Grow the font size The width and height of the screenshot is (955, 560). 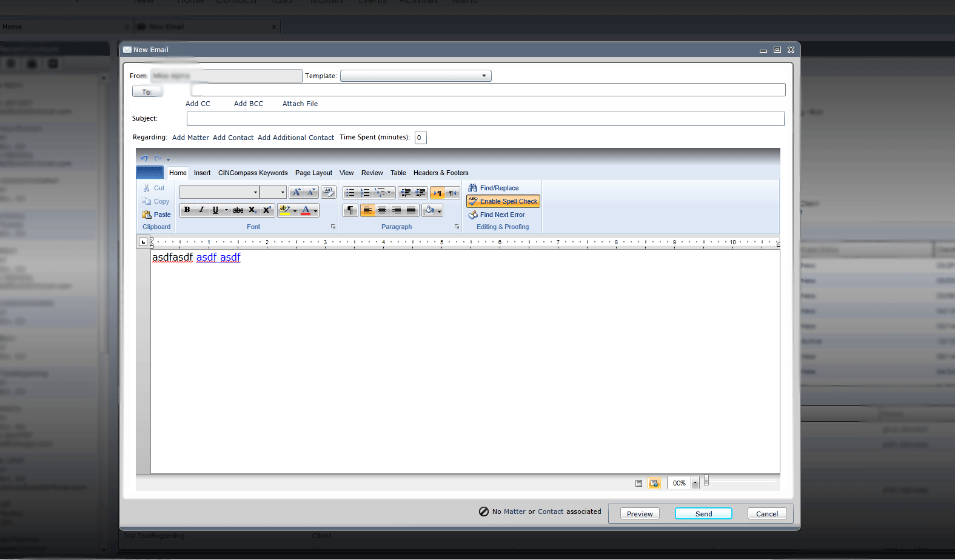click(x=296, y=192)
